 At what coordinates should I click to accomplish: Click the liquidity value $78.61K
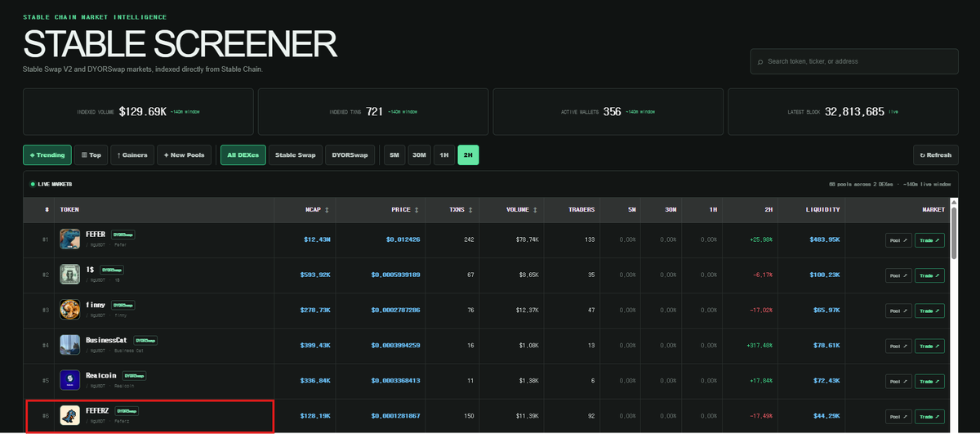pyautogui.click(x=825, y=346)
